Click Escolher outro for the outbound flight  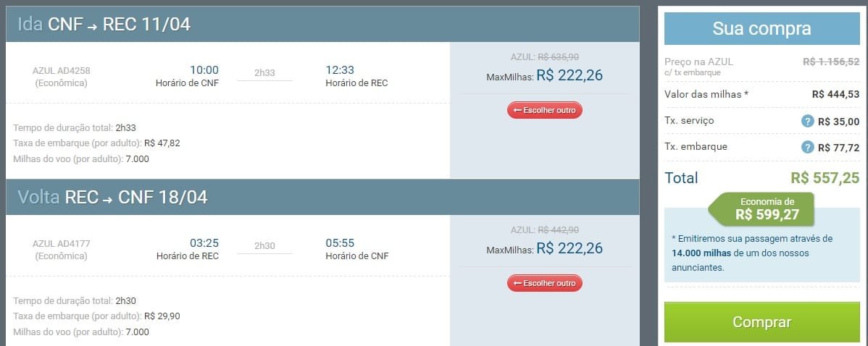coord(545,110)
